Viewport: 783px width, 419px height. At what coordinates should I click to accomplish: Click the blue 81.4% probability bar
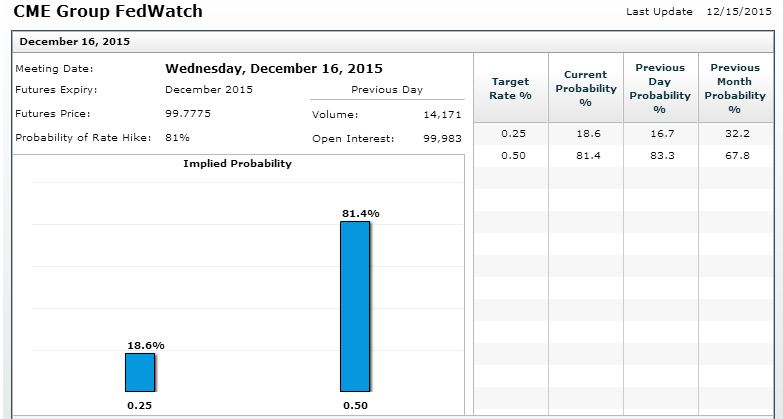click(x=355, y=305)
